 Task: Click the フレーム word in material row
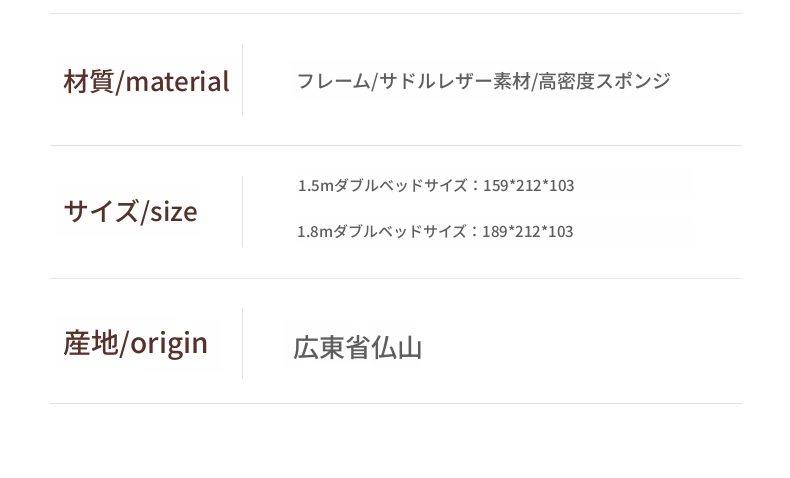pyautogui.click(x=334, y=81)
